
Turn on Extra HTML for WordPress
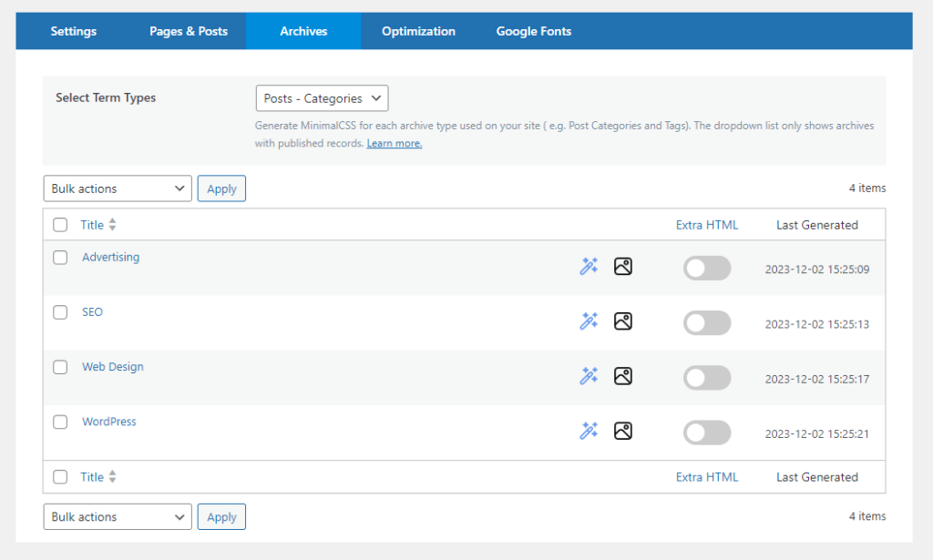(707, 433)
